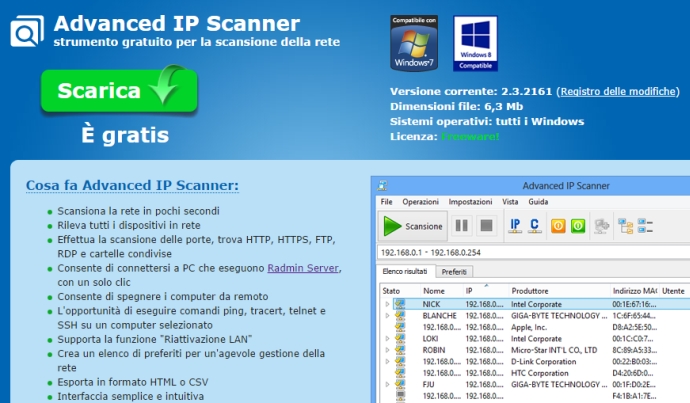Expand the BLANCHE device row
This screenshot has width=690, height=403.
[x=387, y=315]
